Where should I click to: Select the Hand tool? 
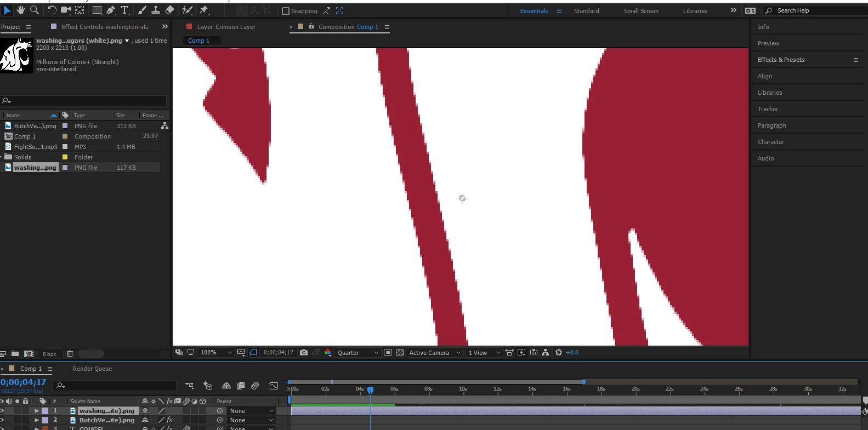21,10
